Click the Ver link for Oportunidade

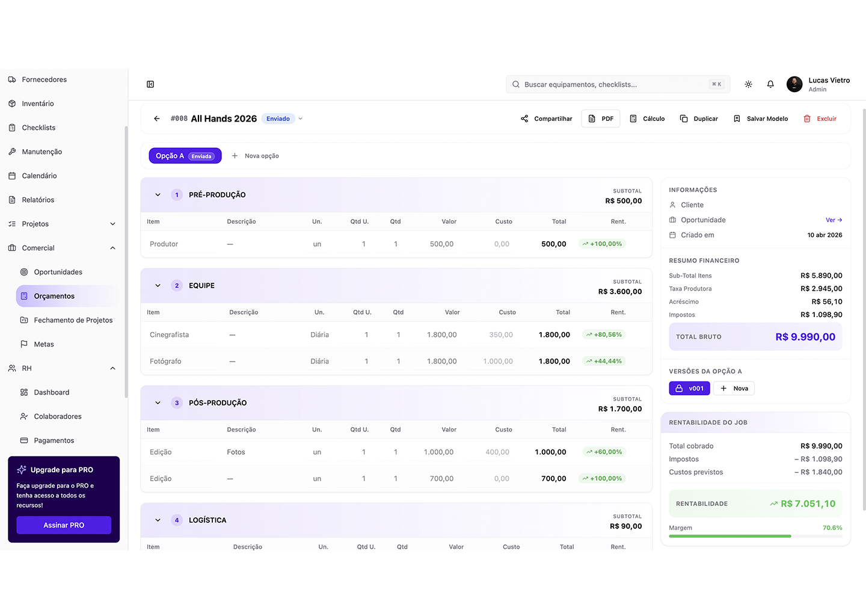(x=834, y=220)
